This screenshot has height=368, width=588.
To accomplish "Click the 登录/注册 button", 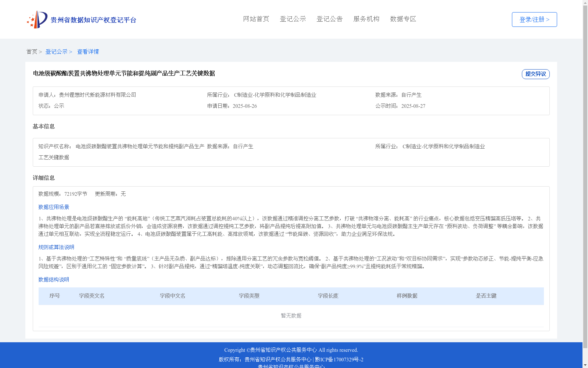I will pyautogui.click(x=534, y=20).
